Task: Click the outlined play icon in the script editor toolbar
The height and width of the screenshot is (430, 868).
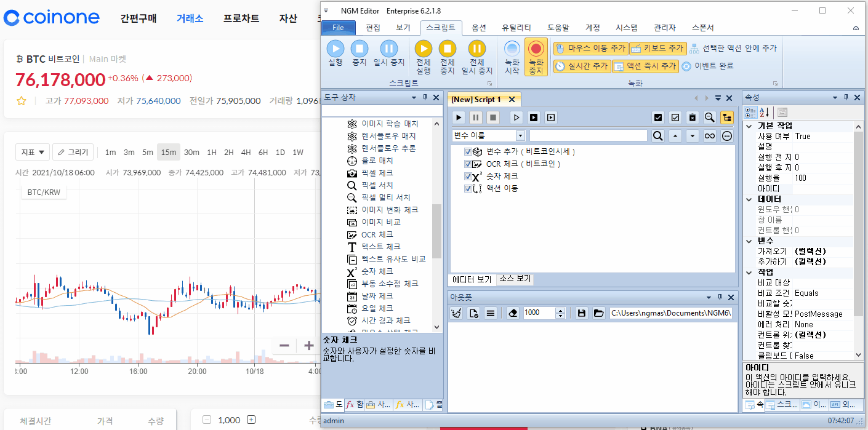Action: 517,117
